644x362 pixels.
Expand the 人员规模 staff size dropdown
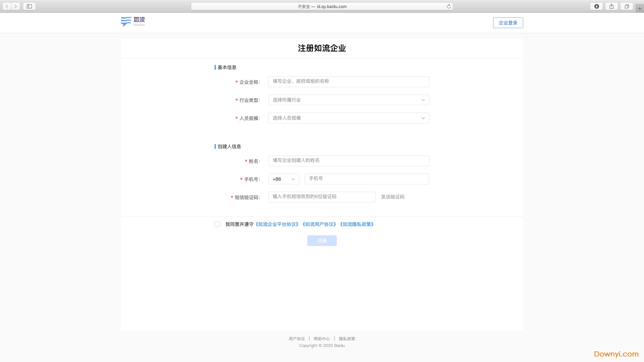click(348, 118)
